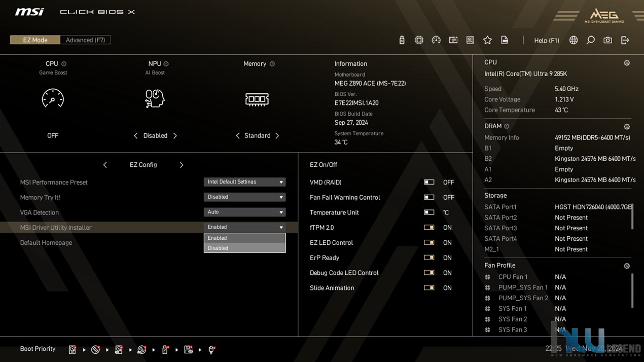Open the MSI Performance Preset dropdown
Viewport: 644px width, 362px height.
click(x=244, y=182)
